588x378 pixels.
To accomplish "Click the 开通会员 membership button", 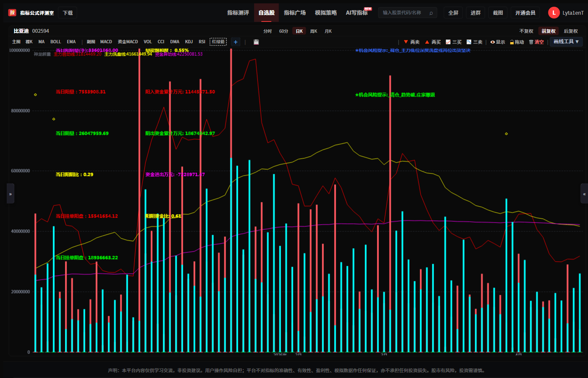I will coord(525,13).
